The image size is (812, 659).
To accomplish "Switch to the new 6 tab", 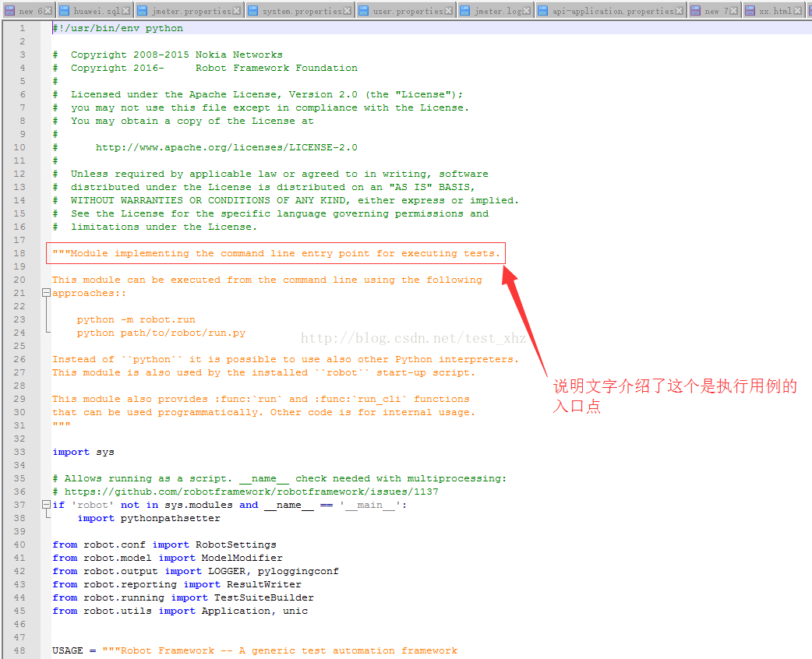I will [x=27, y=11].
